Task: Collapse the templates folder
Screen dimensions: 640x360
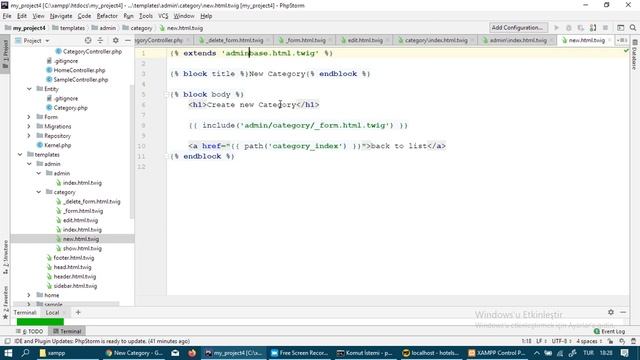Action: click(20, 155)
